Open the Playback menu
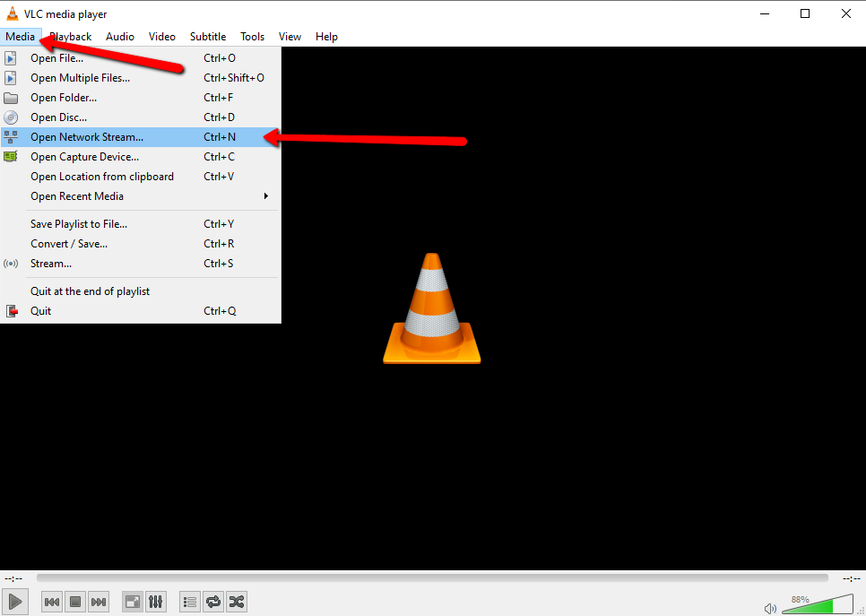 [71, 37]
